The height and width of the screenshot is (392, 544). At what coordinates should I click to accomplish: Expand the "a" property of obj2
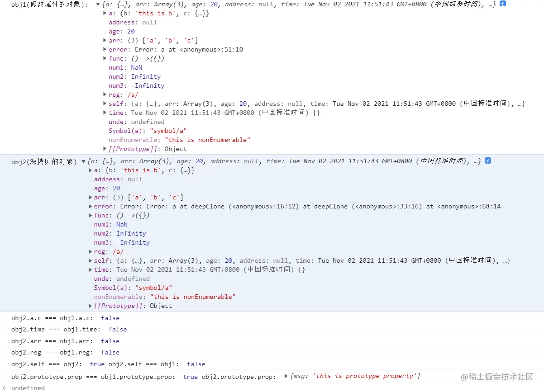pyautogui.click(x=90, y=170)
